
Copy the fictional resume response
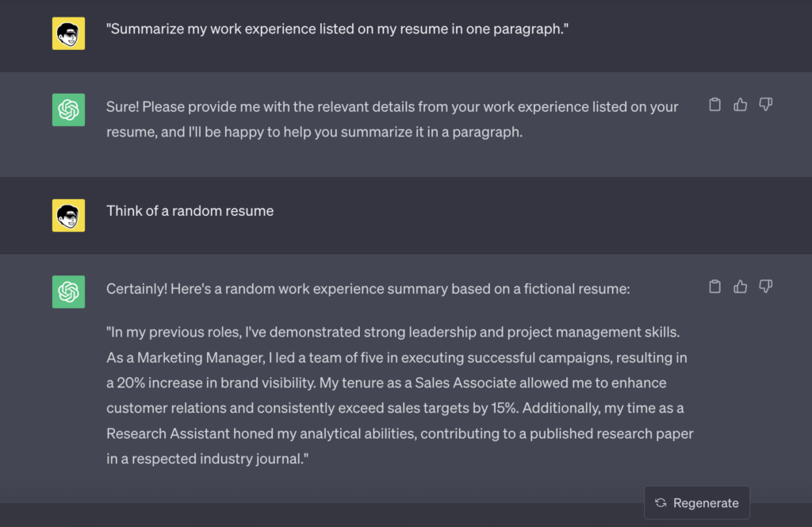[714, 287]
